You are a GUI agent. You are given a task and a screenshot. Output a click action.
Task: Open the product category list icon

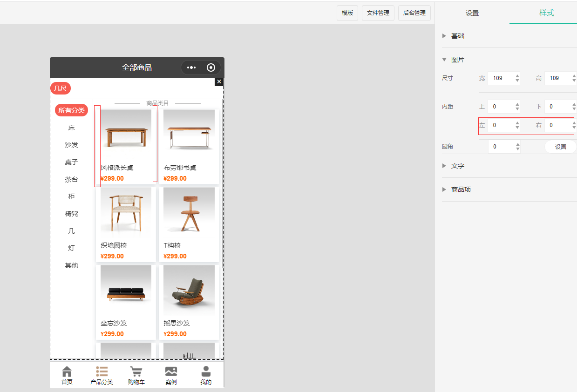(x=102, y=372)
